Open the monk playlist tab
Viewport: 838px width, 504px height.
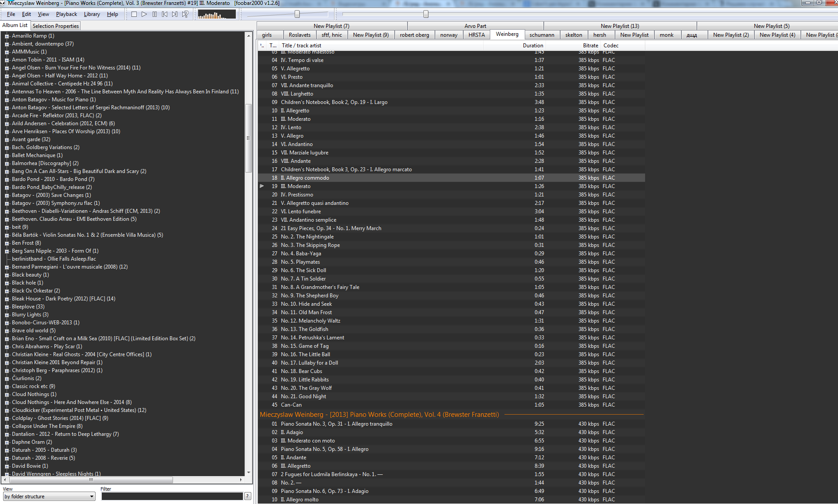click(x=666, y=35)
